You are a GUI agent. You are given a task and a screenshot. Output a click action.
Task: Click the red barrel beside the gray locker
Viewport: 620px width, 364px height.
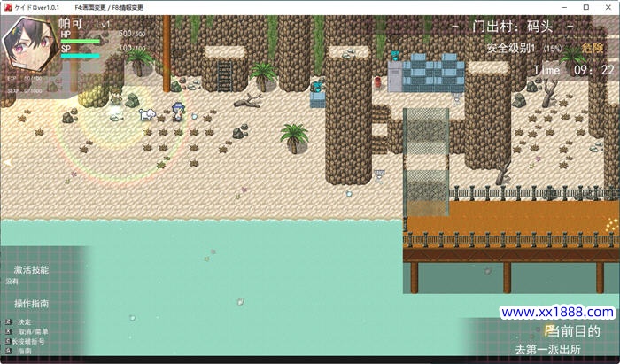point(377,82)
